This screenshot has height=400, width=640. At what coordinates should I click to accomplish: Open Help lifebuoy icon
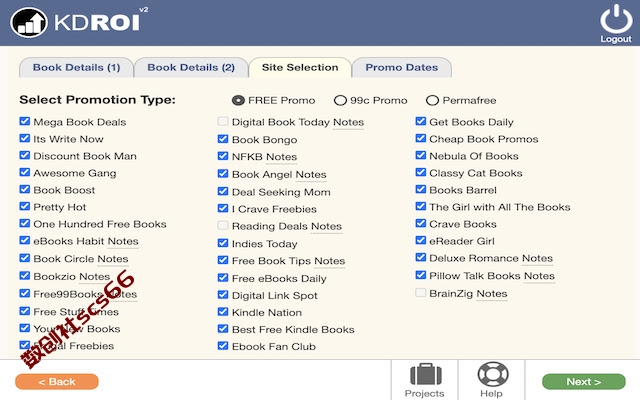(x=493, y=374)
